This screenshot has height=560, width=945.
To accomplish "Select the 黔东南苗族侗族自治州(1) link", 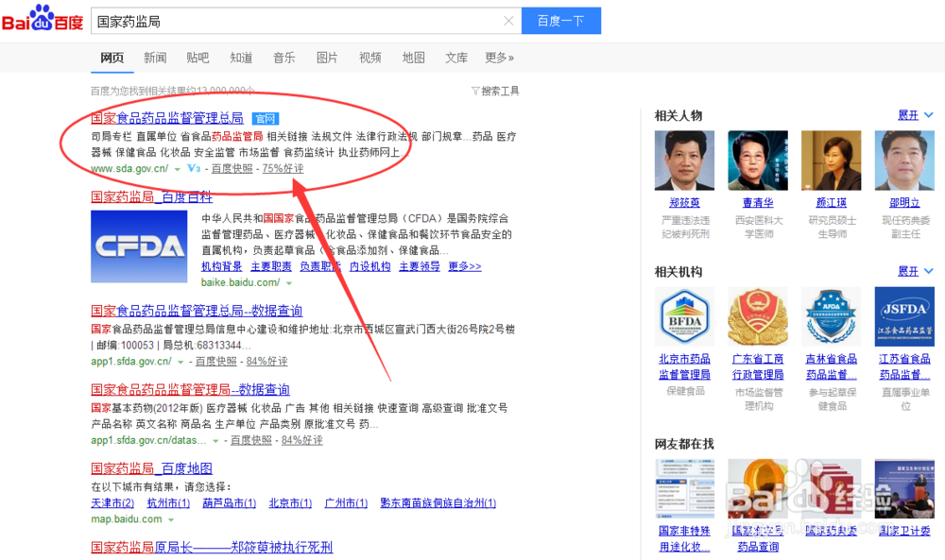I will coord(438,502).
